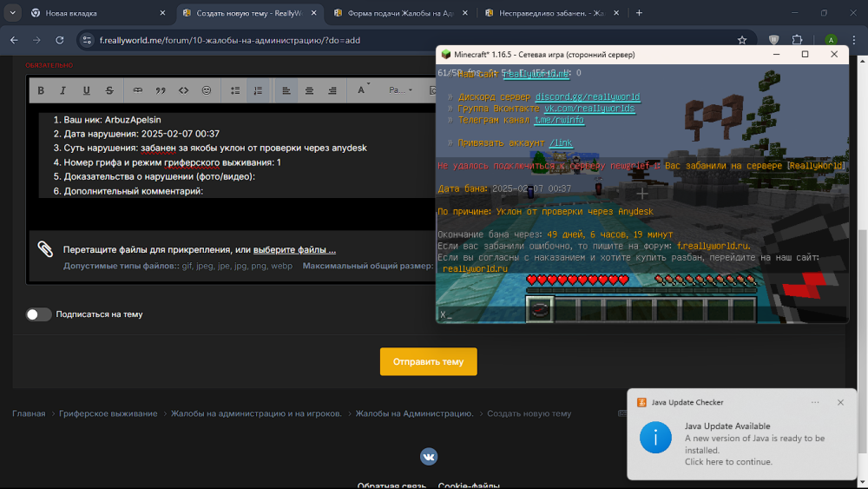Reload the page
This screenshot has height=489, width=868.
tap(60, 40)
